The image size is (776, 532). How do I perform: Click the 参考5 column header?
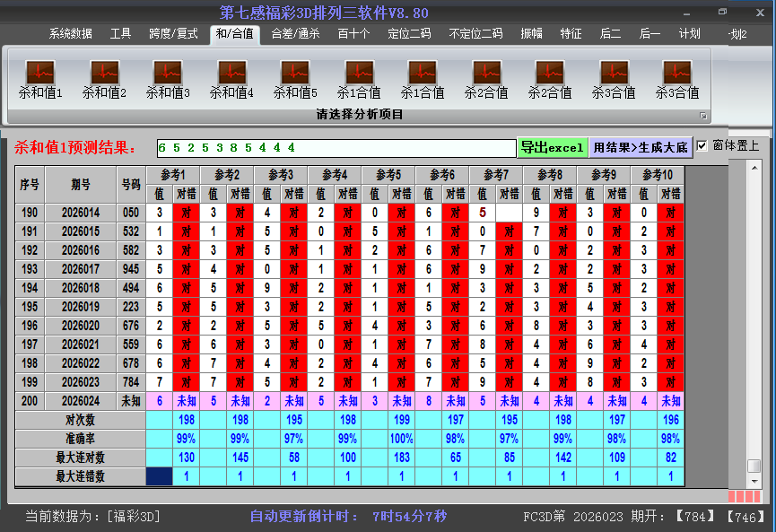pyautogui.click(x=388, y=174)
